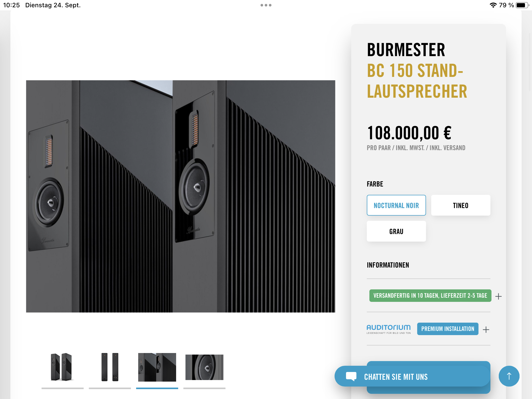Select the Nocturnal Noir color option

pos(396,205)
